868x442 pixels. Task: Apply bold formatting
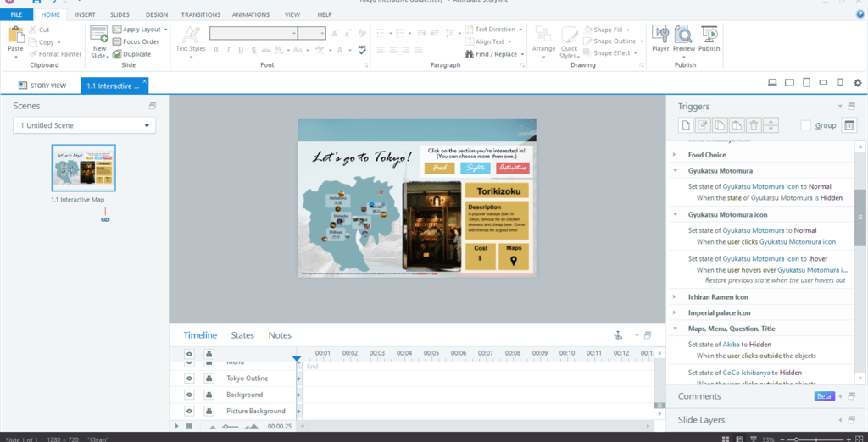pyautogui.click(x=215, y=50)
